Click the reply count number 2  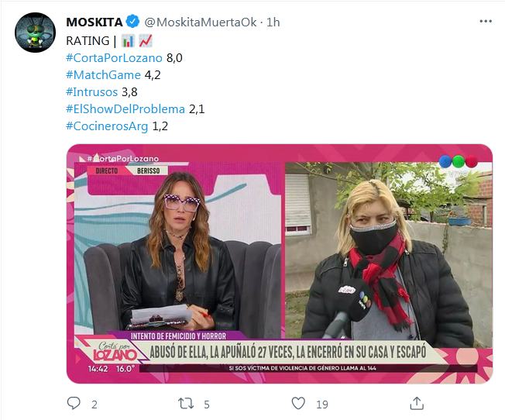pyautogui.click(x=94, y=405)
